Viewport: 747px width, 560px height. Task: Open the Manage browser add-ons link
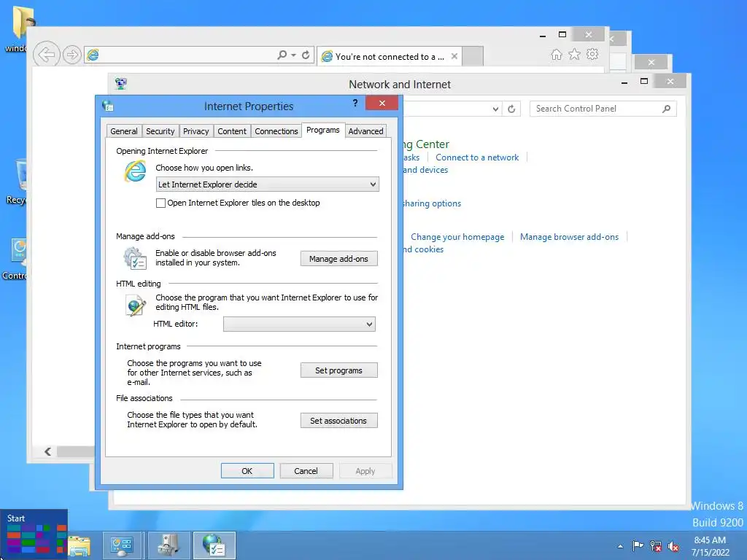pyautogui.click(x=569, y=237)
